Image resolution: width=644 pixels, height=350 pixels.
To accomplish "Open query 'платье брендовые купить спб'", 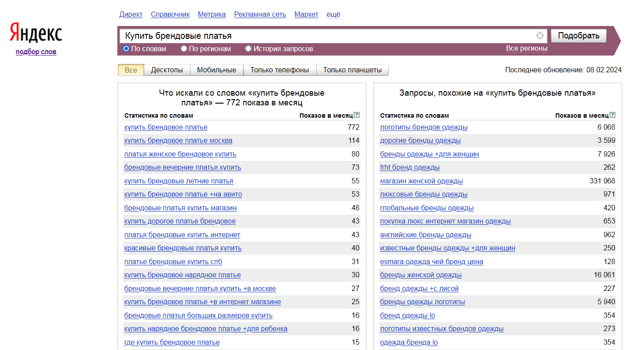I will (x=173, y=262).
